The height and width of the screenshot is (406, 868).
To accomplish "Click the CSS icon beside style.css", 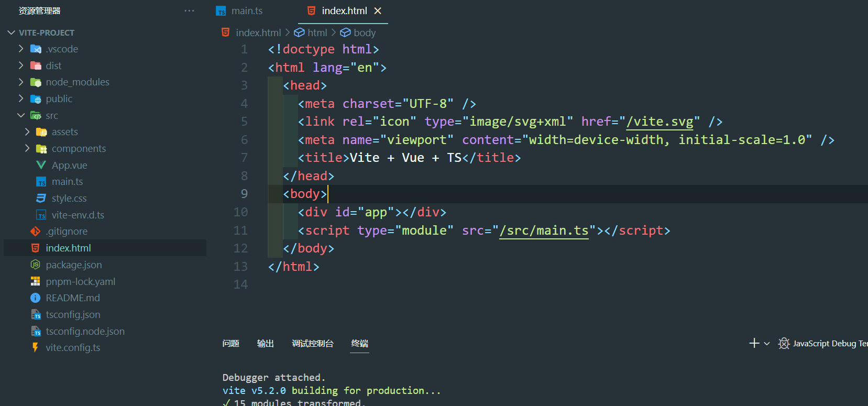I will tap(41, 199).
